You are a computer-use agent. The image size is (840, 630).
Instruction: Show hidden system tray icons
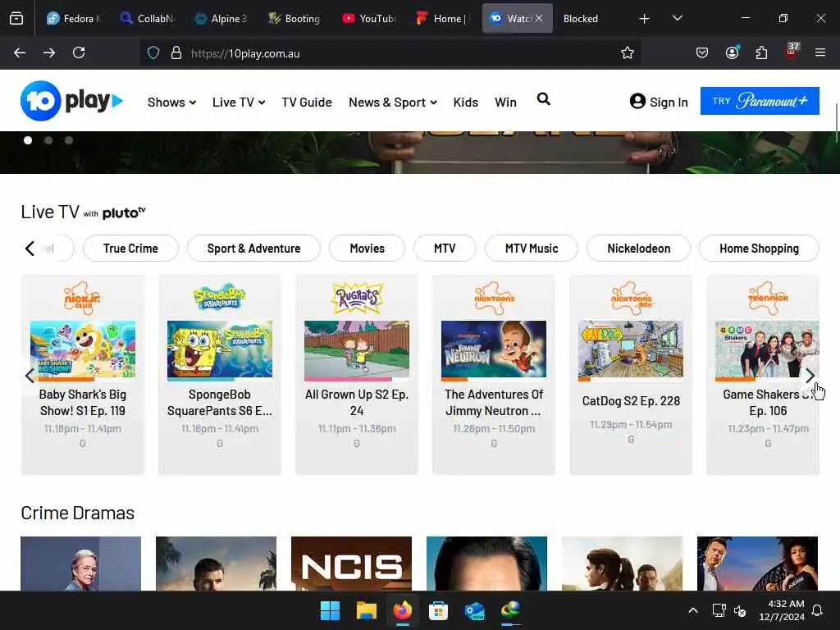click(x=692, y=610)
